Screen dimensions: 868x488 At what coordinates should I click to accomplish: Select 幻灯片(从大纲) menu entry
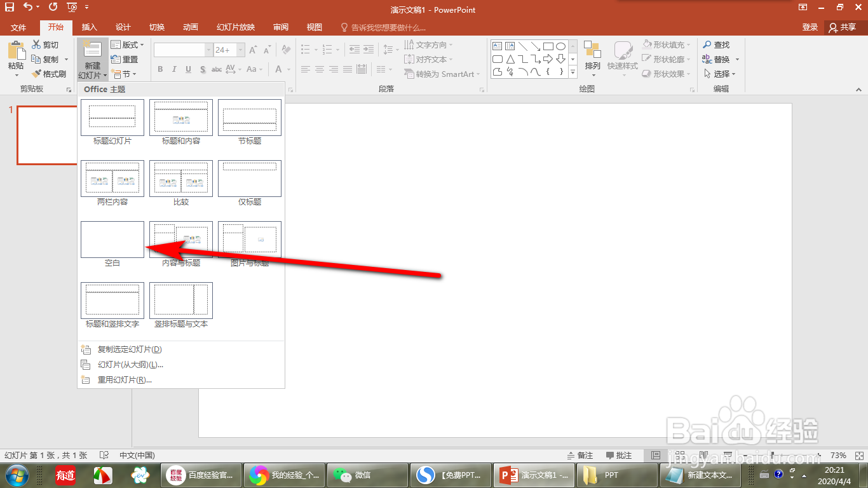tap(181, 365)
